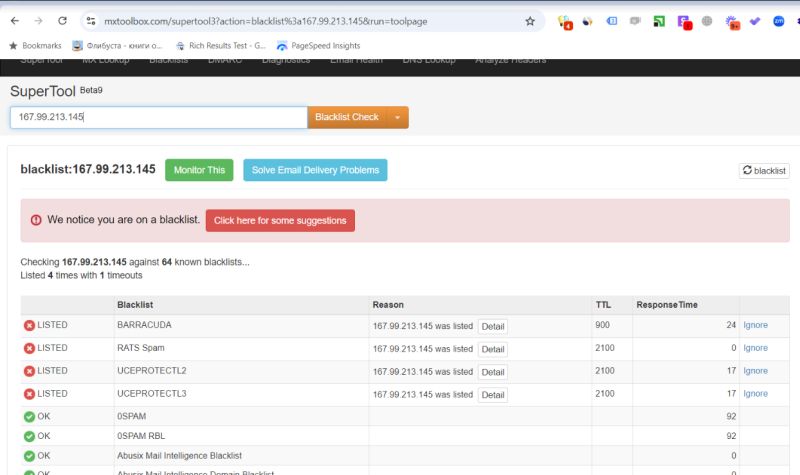Click the green OK icon for 0SPAM
800x475 pixels.
point(29,416)
